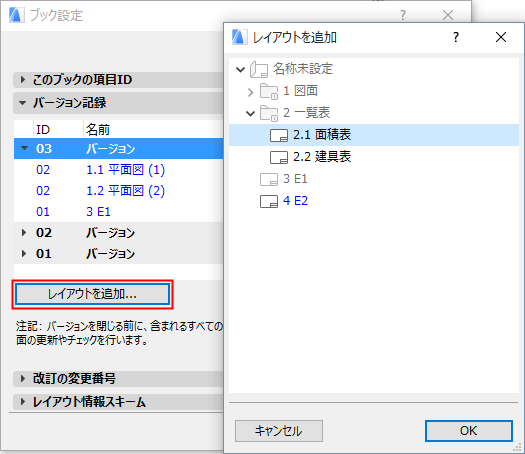This screenshot has height=454, width=525.
Task: Collapse the 2 一覧表 folder chevron
Action: 250,114
